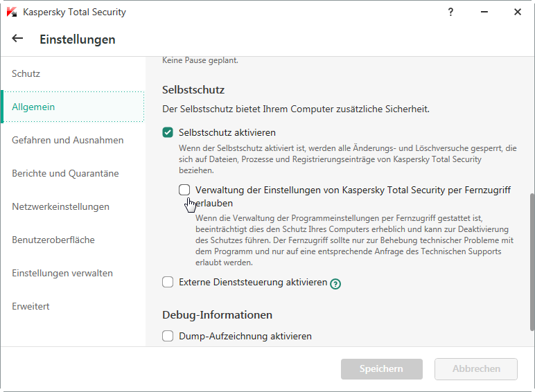
Task: Click the 'Keine Pause geplant.' text
Action: (x=200, y=60)
